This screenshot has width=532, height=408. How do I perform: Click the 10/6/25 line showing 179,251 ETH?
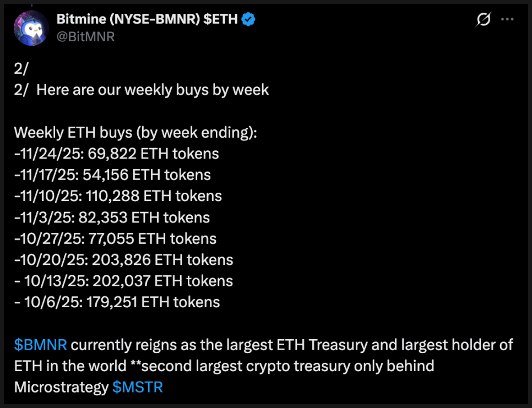point(117,302)
